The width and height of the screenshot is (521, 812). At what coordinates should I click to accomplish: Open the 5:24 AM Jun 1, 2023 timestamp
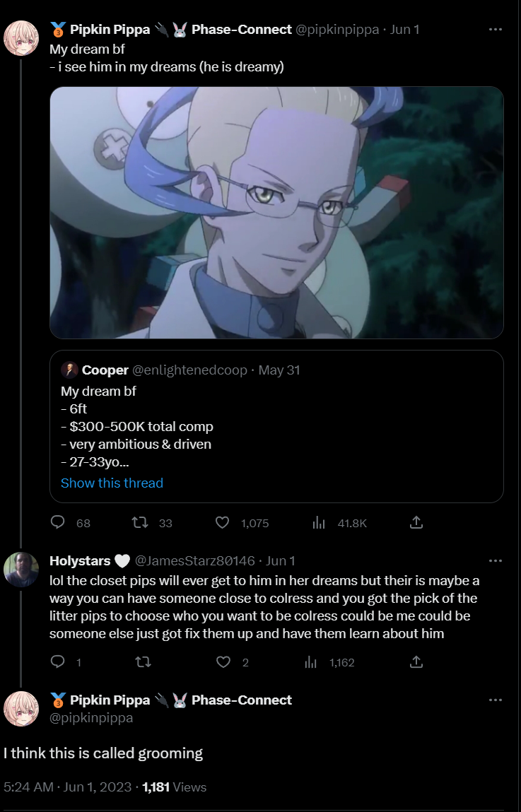coord(67,787)
